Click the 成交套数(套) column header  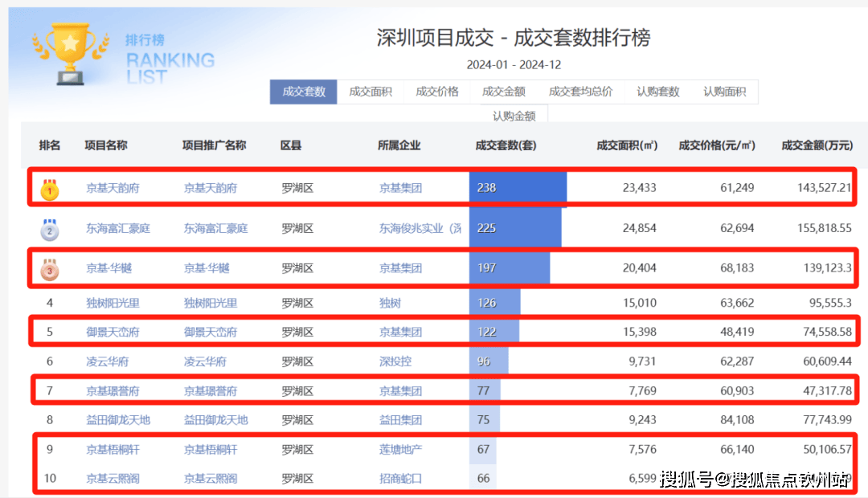click(506, 145)
